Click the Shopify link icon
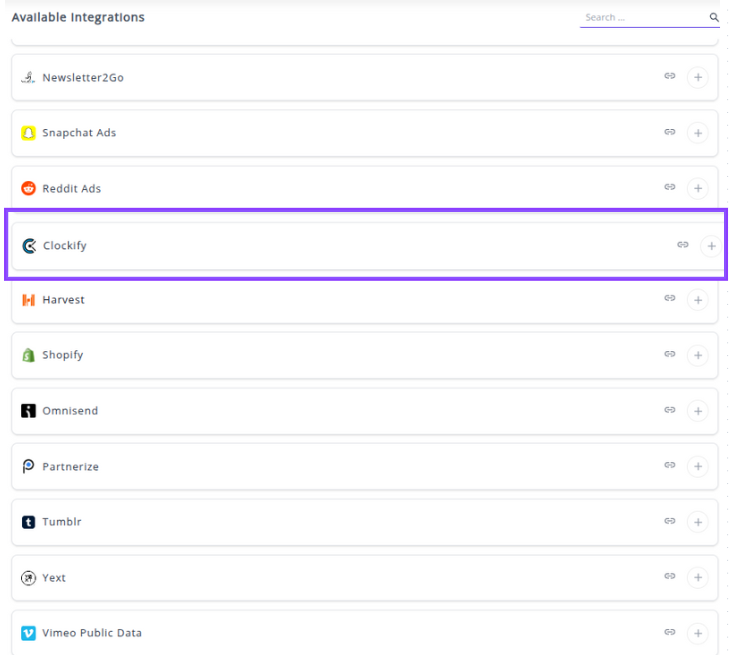 [x=670, y=354]
